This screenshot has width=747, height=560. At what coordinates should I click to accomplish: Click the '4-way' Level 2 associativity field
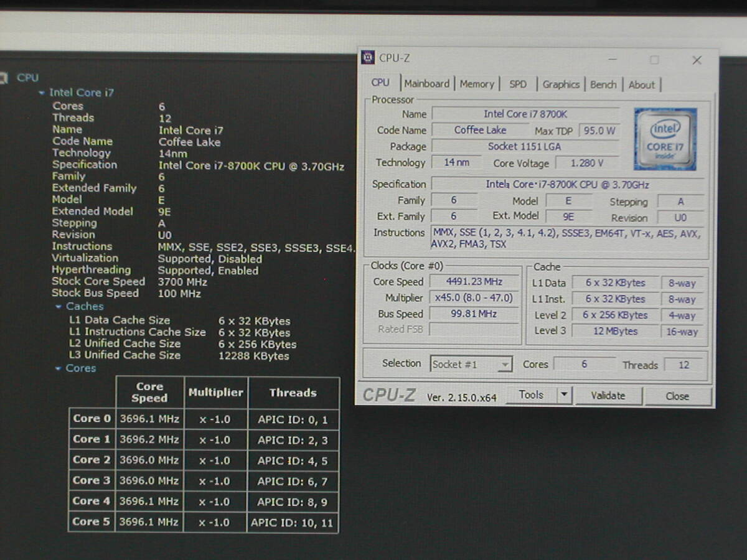coord(682,315)
